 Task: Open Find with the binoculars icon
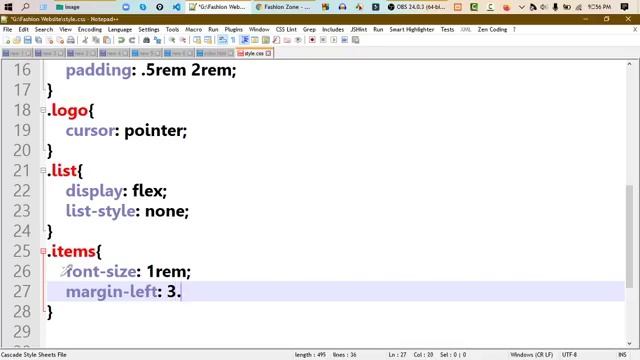coord(146,40)
